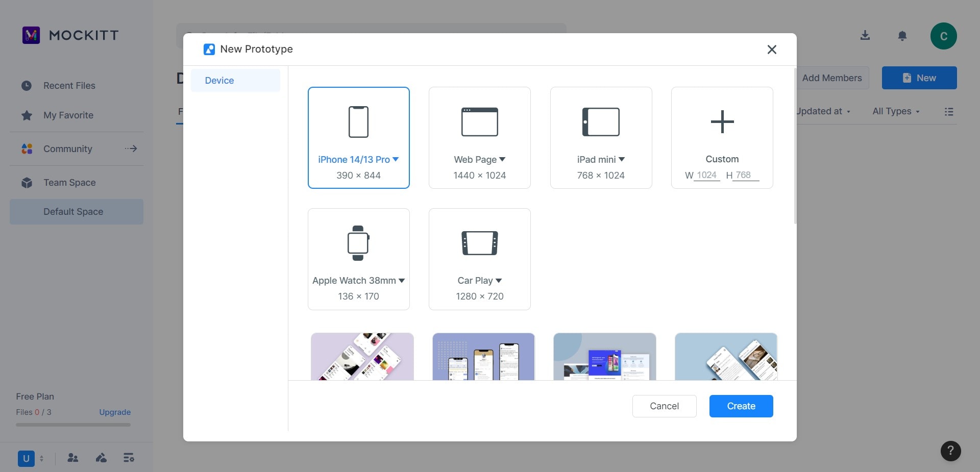Select Default Space in sidebar

(77, 212)
